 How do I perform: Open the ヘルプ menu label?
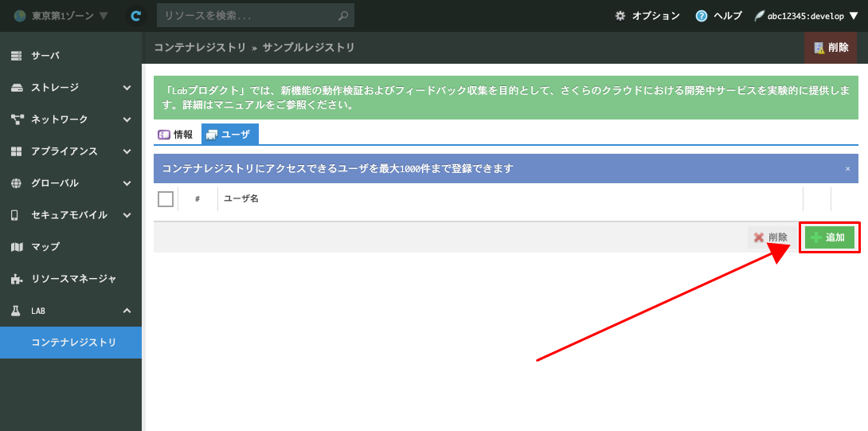[x=728, y=16]
